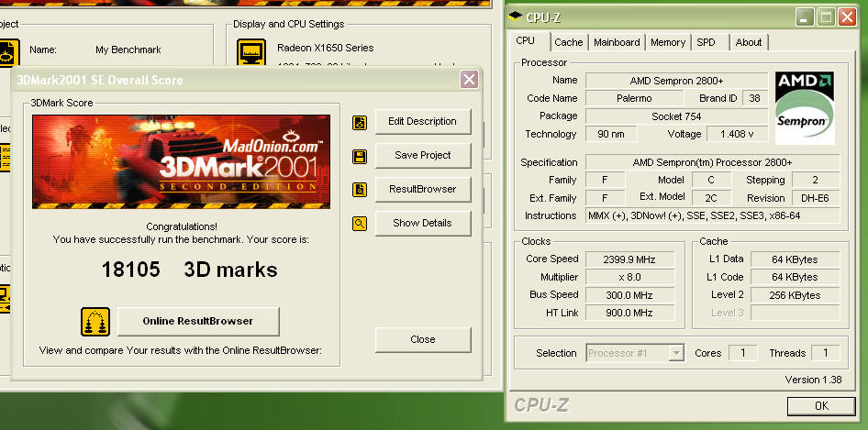Click the AMD Sempron logo
Image resolution: width=868 pixels, height=430 pixels.
coord(805,107)
